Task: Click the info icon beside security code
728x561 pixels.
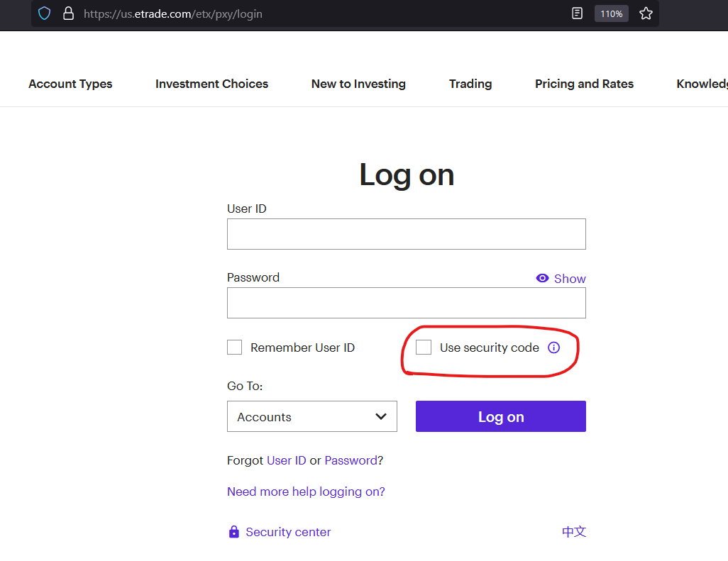Action: coord(554,348)
